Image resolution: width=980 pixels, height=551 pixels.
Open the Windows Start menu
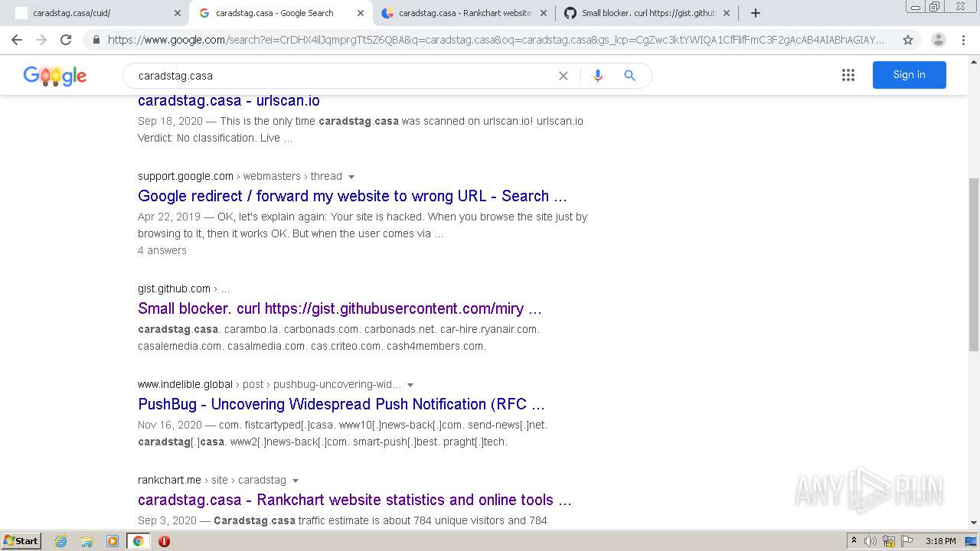tap(21, 541)
